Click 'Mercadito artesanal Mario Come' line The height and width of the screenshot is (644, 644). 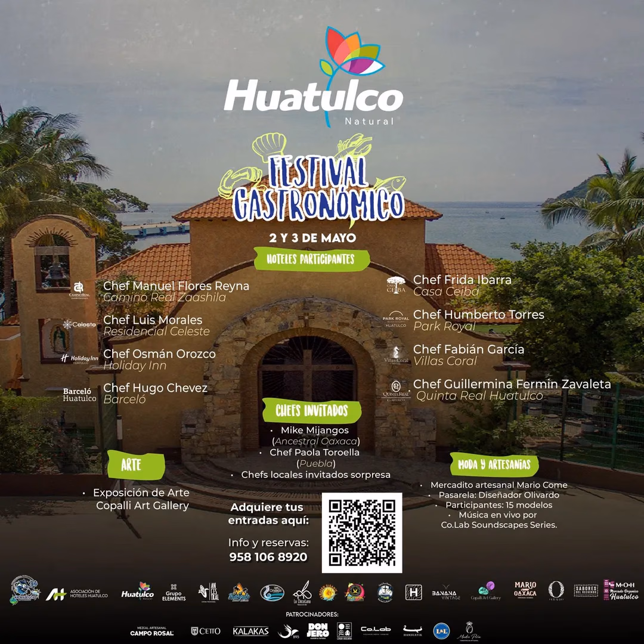[x=499, y=485]
